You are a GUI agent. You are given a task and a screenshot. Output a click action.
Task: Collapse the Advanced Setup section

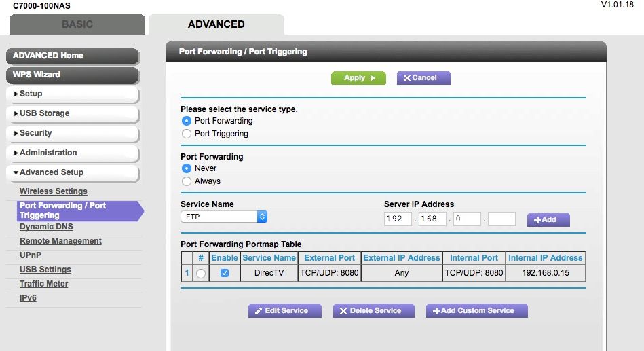73,172
